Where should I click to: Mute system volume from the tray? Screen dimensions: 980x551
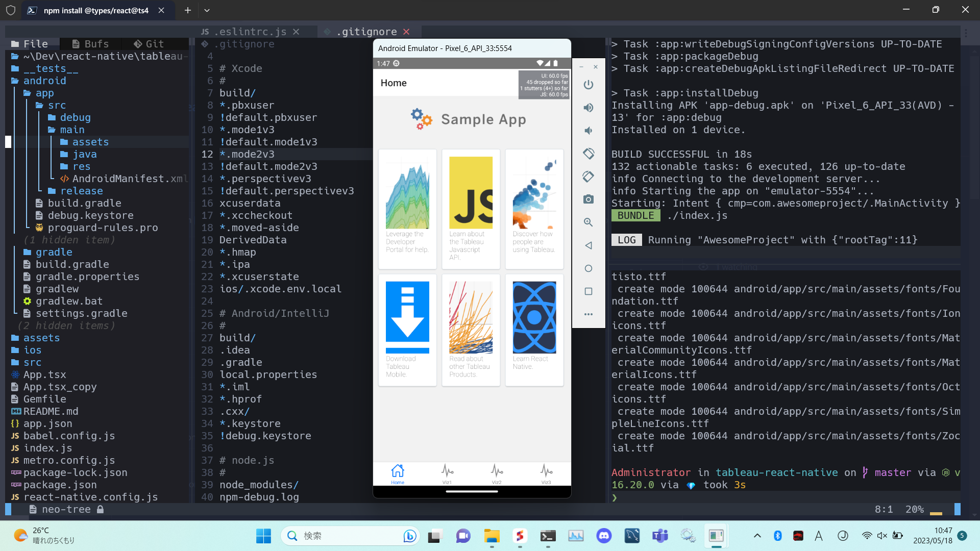click(x=882, y=536)
